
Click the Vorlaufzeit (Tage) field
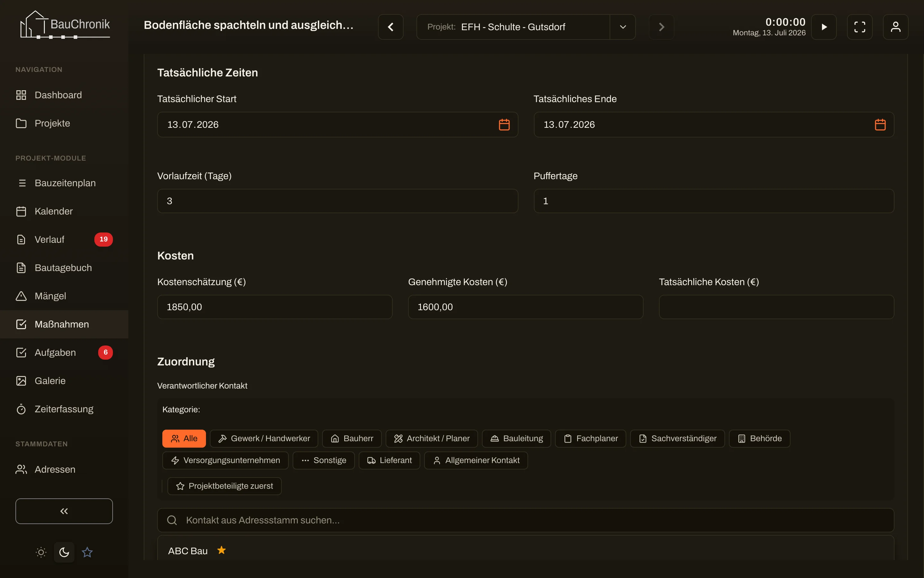(x=338, y=201)
